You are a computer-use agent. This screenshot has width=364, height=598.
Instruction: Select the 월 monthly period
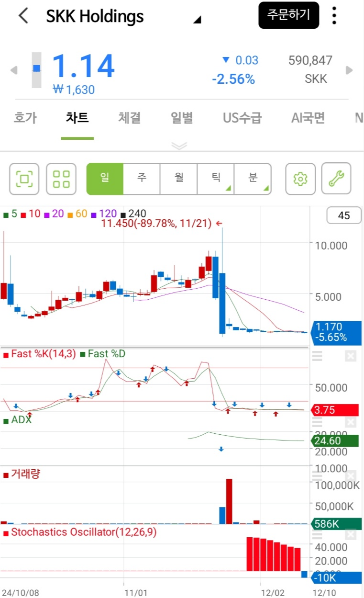pyautogui.click(x=179, y=179)
